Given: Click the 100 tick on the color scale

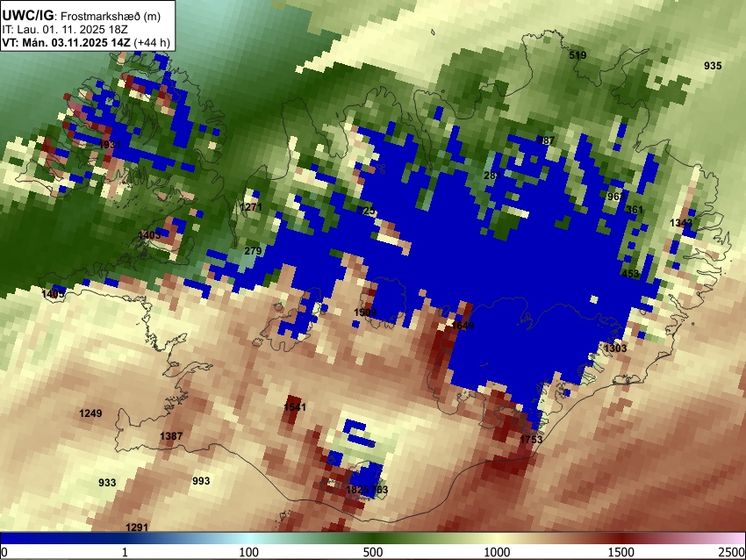Looking at the screenshot, I should (249, 552).
